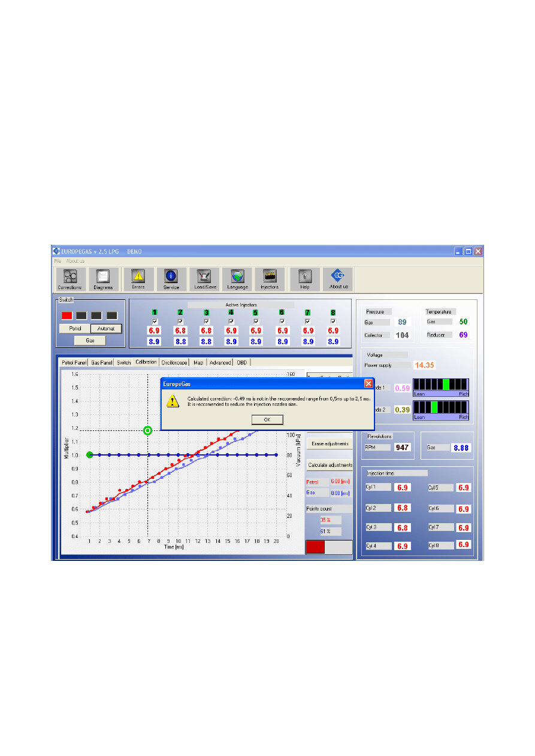
Task: Disable the injector 8 checkbox
Action: click(333, 321)
